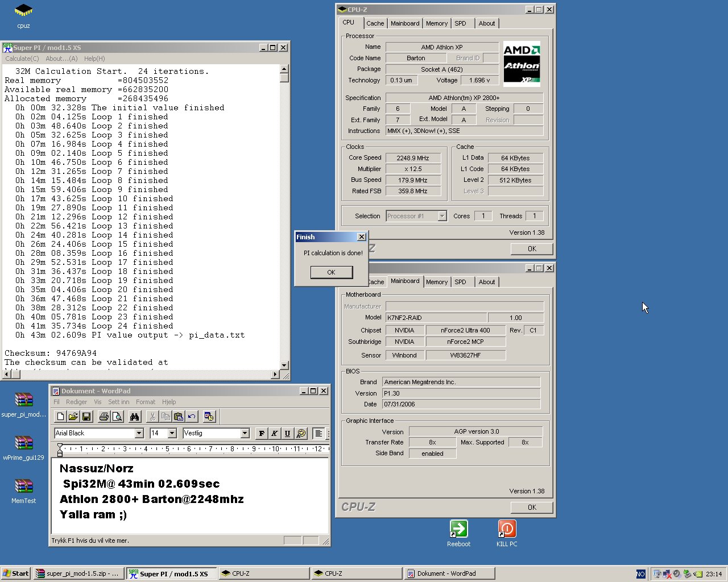Open the Help(H) menu in Super PI
The height and width of the screenshot is (582, 728).
pos(94,59)
